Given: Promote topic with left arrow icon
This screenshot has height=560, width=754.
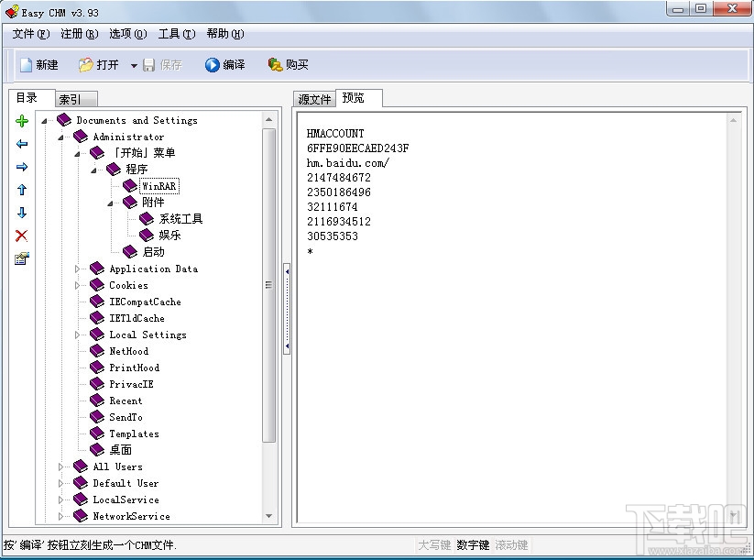Looking at the screenshot, I should pyautogui.click(x=20, y=143).
